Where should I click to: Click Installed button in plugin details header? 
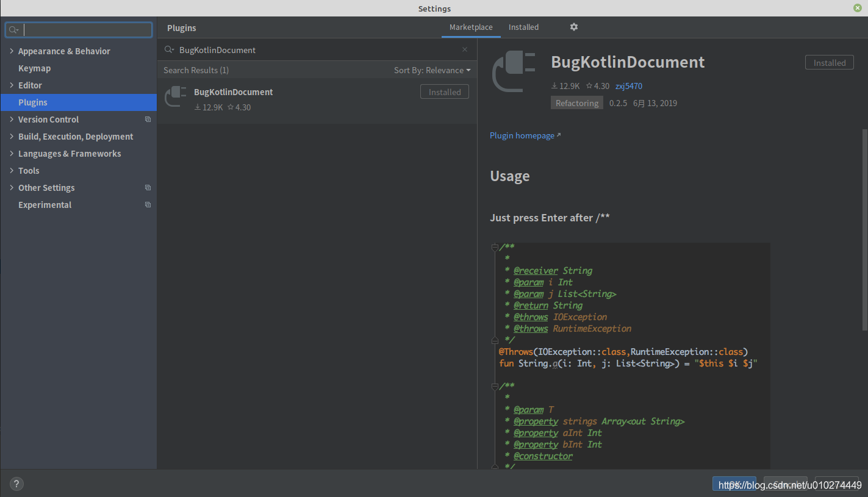(830, 63)
